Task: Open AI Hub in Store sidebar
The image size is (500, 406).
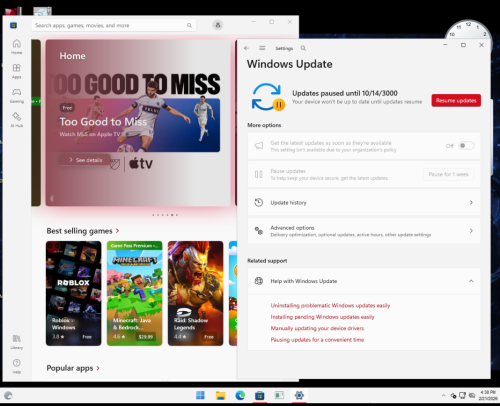Action: [x=17, y=120]
